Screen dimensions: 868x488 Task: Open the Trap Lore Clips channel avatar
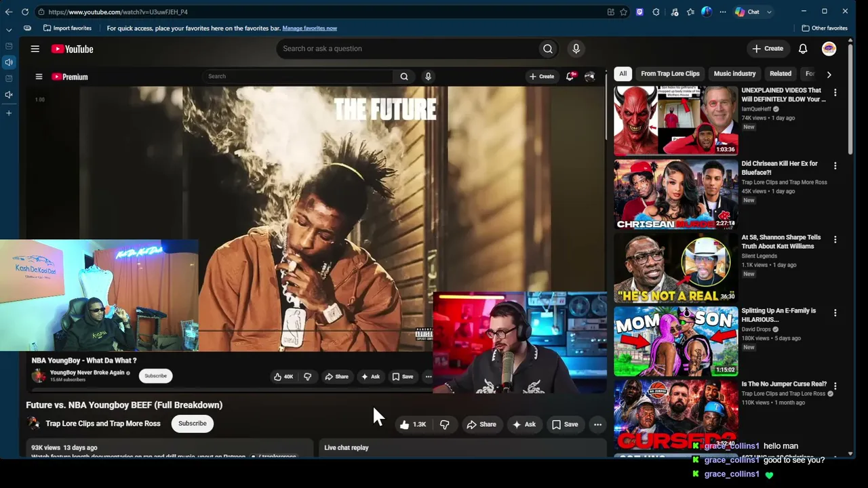click(x=33, y=424)
